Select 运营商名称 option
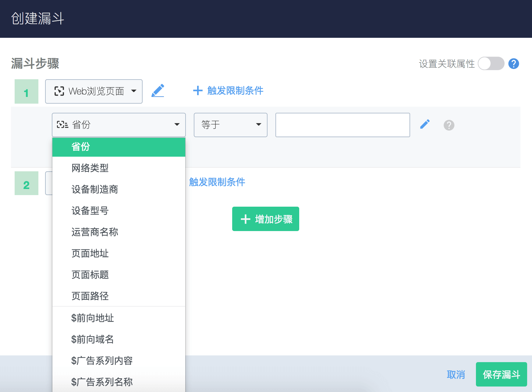Viewport: 532px width, 392px height. (x=119, y=232)
